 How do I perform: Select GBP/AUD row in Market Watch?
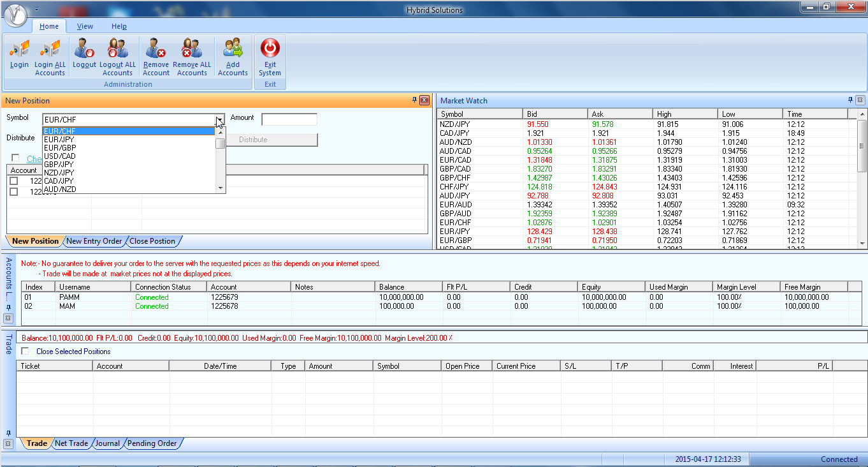coord(647,213)
